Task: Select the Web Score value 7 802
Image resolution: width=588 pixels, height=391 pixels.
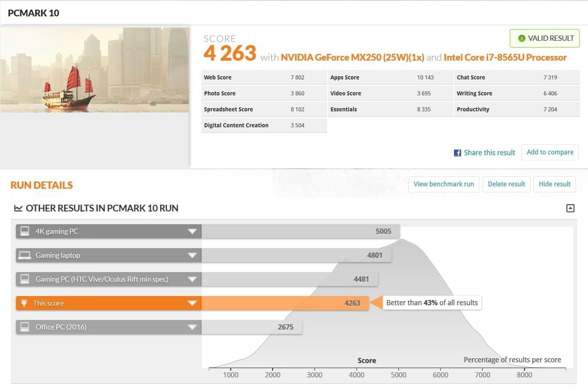Action: [298, 77]
